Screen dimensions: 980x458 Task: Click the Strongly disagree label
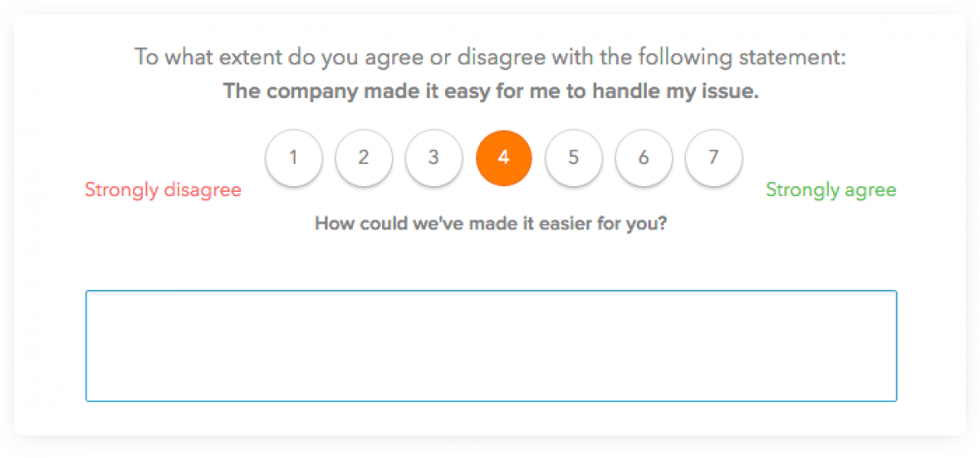coord(163,190)
